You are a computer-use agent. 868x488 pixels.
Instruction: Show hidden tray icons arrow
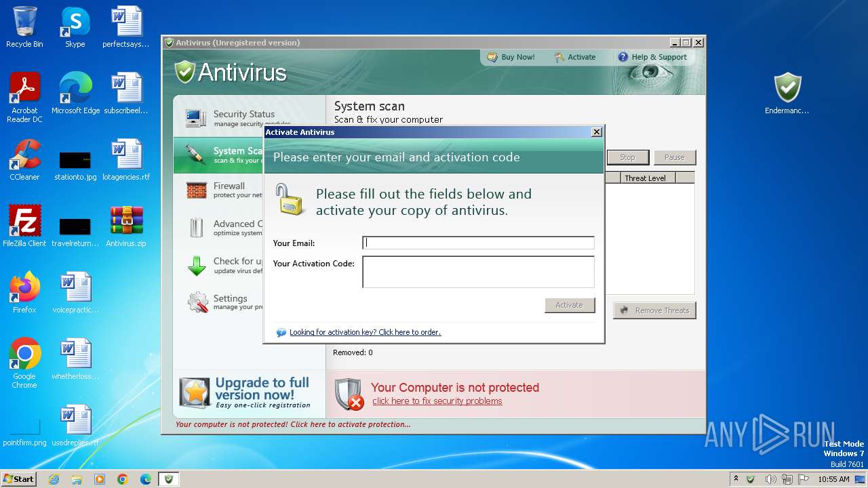pos(736,479)
